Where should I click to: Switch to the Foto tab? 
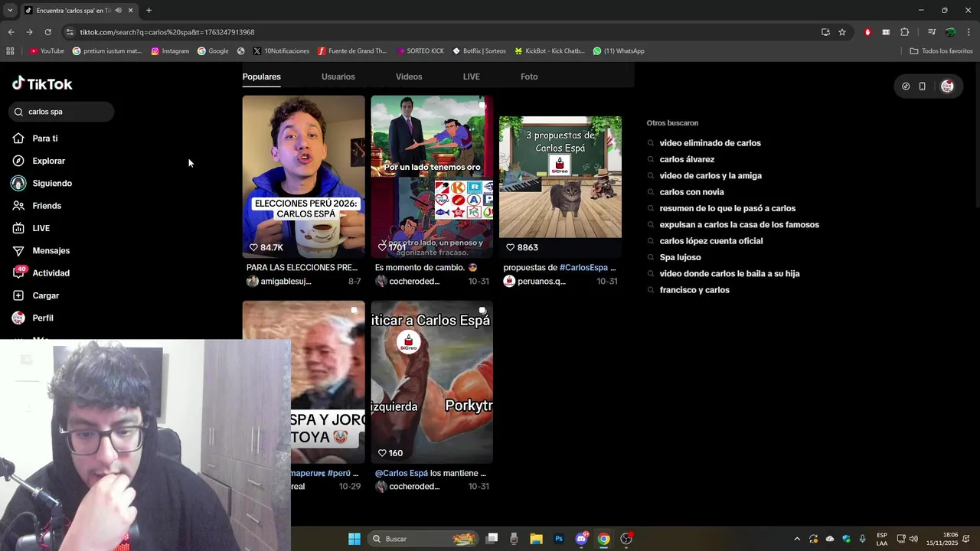(529, 77)
